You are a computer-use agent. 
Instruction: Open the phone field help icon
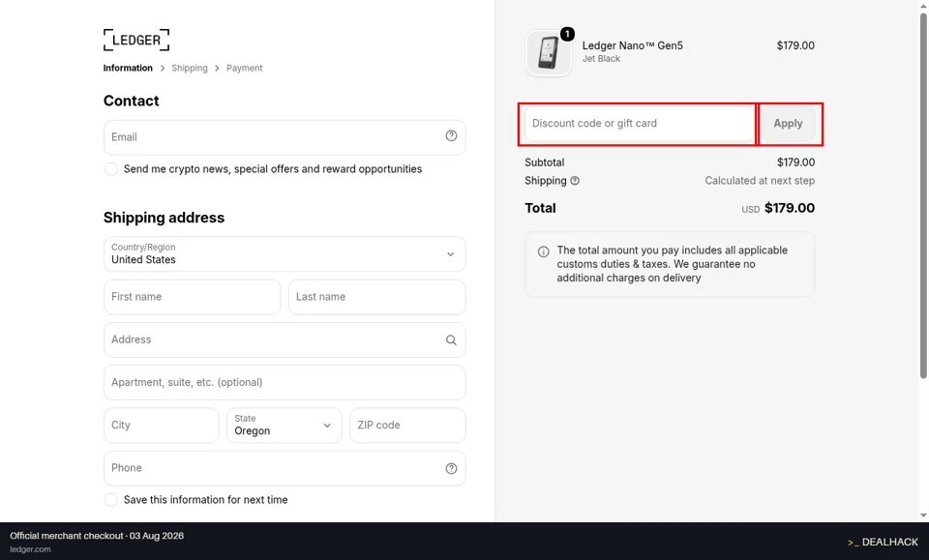[x=451, y=468]
